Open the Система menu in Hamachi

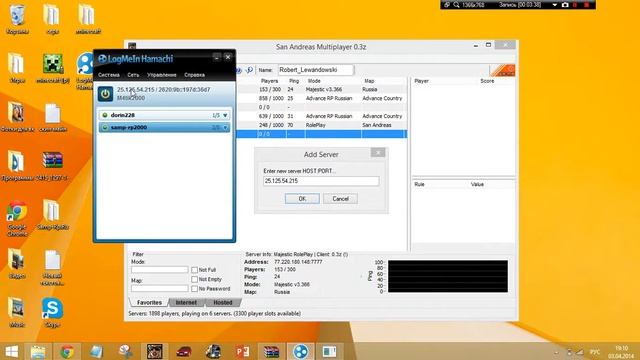tap(109, 75)
